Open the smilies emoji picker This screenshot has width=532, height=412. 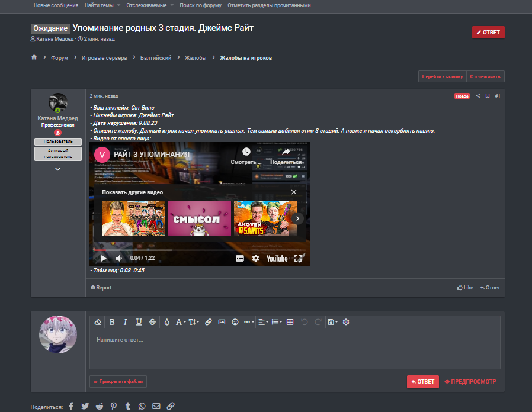coord(235,322)
